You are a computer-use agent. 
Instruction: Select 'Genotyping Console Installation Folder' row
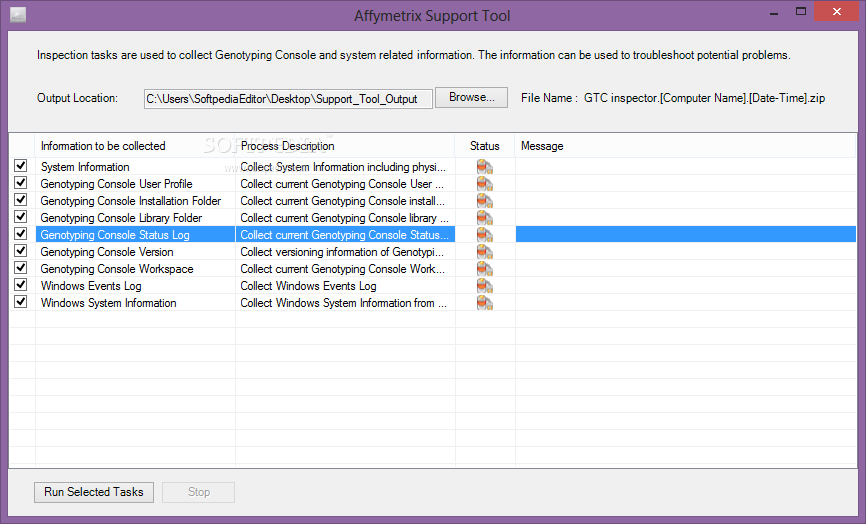131,201
